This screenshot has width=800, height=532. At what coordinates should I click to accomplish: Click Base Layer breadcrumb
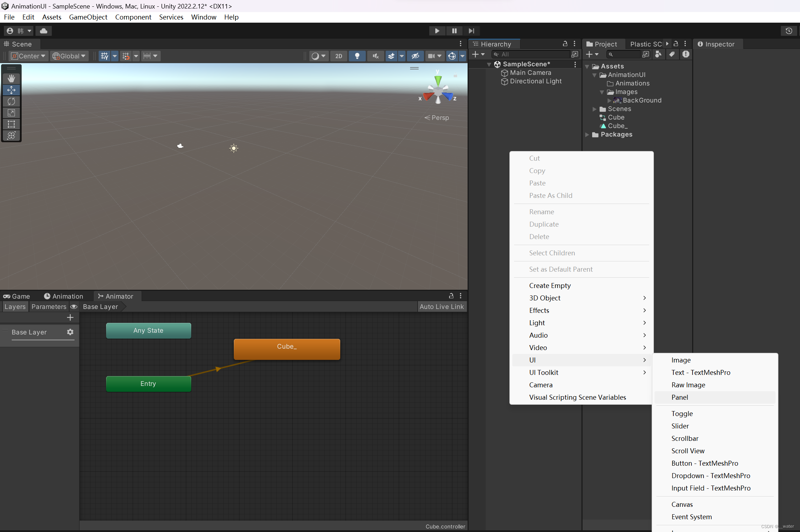(100, 307)
